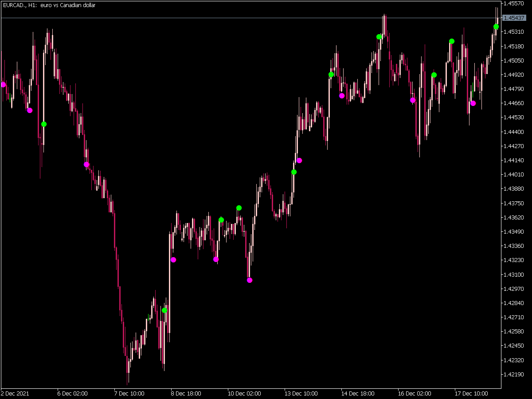Screen dimensions: 532x399
Task: Click the green signal dot near the 1.42780 level
Action: 164,310
